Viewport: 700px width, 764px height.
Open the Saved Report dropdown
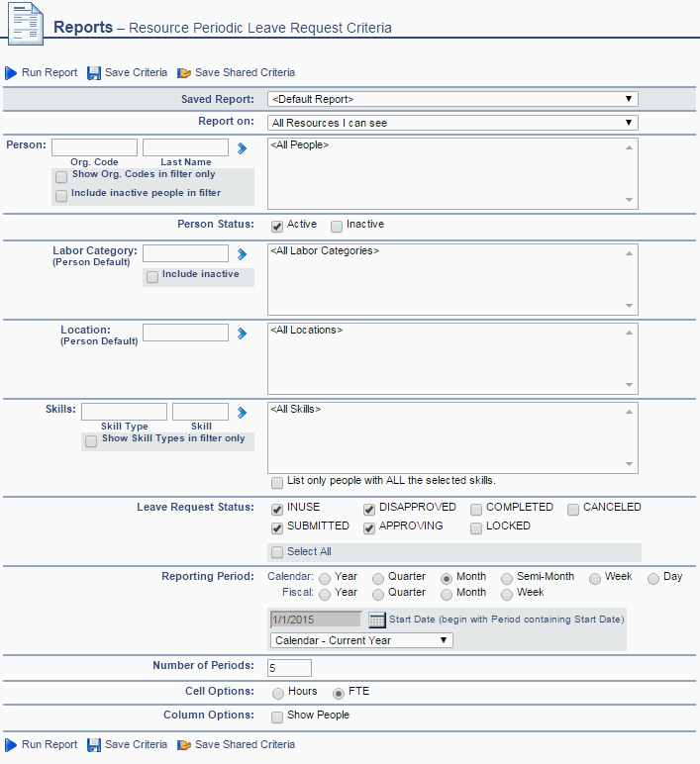coord(452,99)
